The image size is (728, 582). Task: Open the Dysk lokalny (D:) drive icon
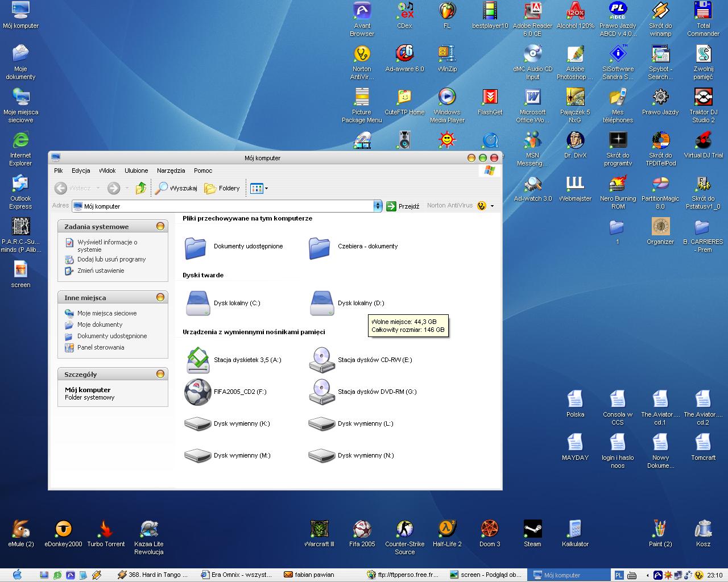pos(322,303)
